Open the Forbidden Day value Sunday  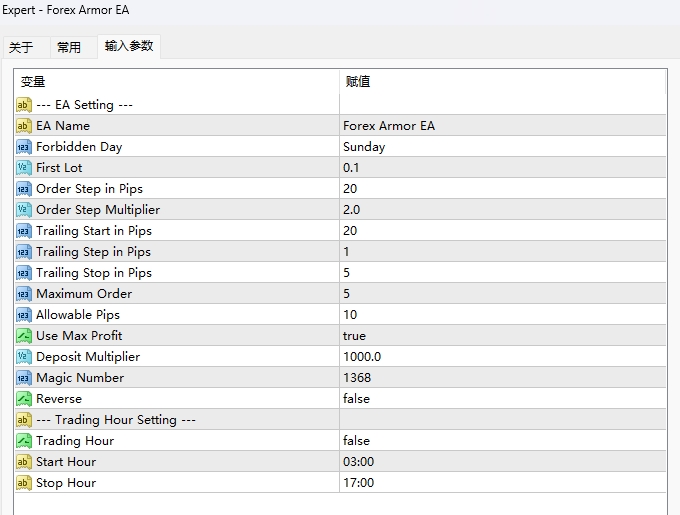[503, 147]
